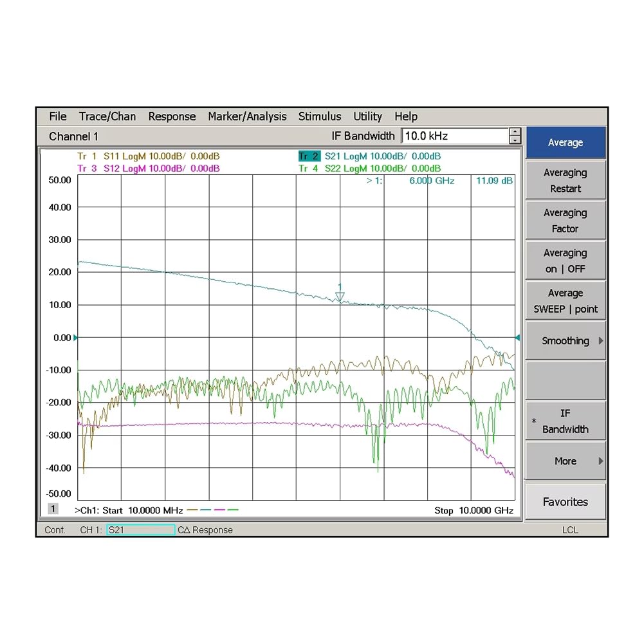Open the Stimulus menu
Screen dimensions: 644x644
[320, 116]
